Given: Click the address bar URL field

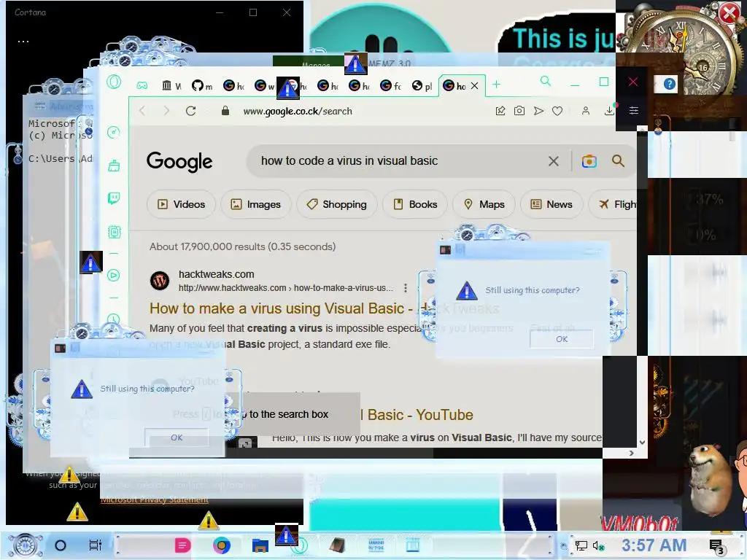Looking at the screenshot, I should click(298, 112).
